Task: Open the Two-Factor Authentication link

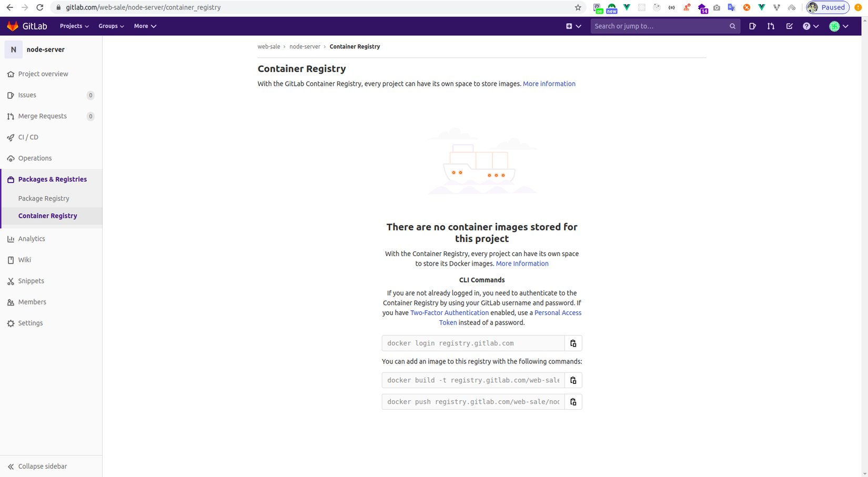Action: pos(449,313)
